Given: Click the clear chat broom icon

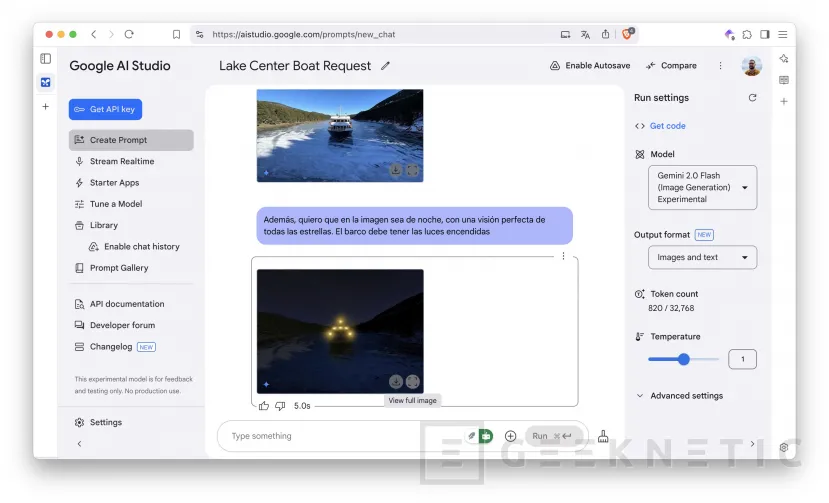Looking at the screenshot, I should tap(603, 436).
